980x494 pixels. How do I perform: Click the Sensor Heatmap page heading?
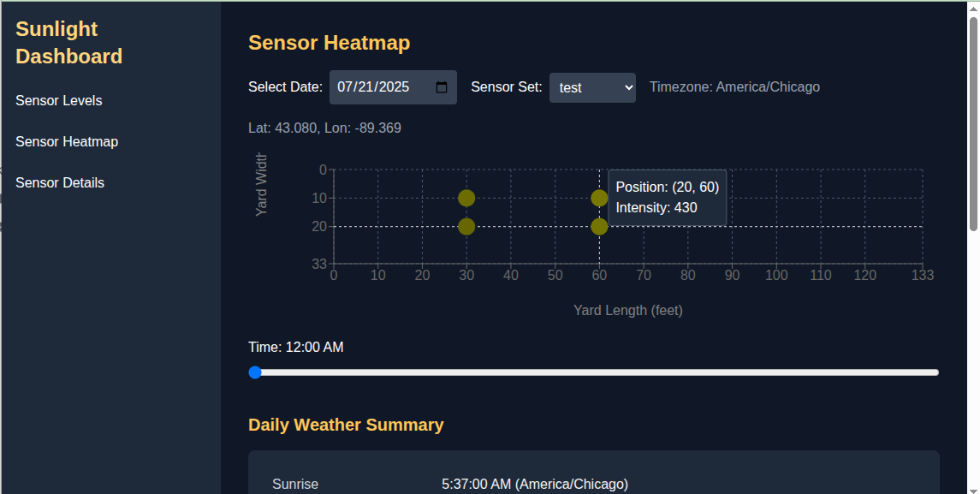tap(330, 43)
